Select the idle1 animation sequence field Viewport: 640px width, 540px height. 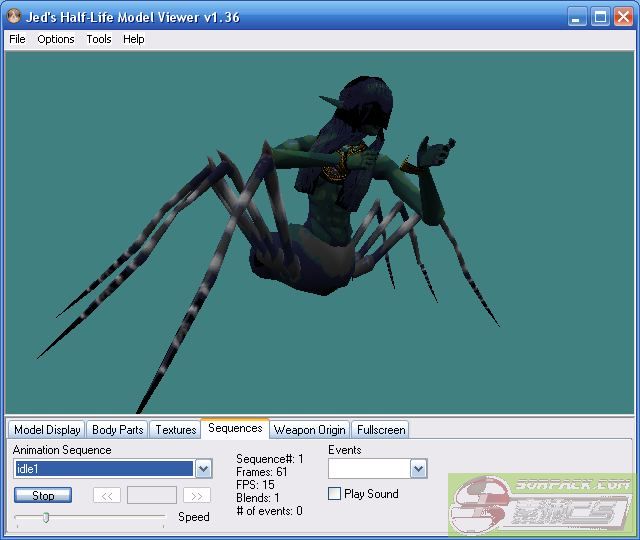pos(103,469)
